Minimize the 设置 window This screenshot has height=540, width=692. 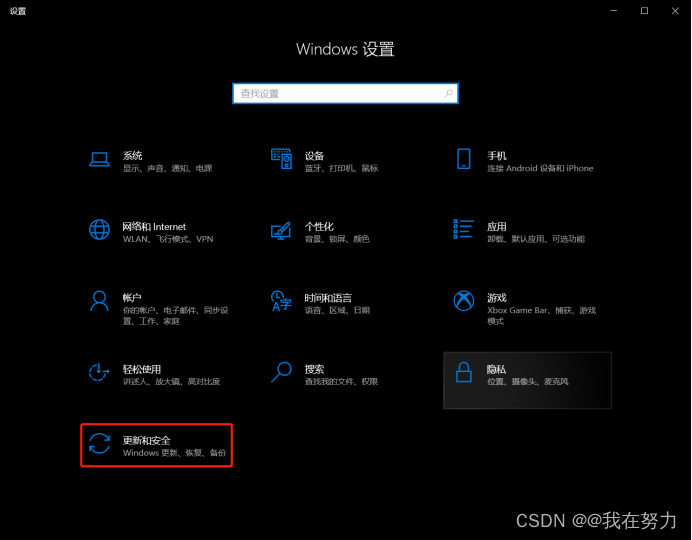click(613, 11)
